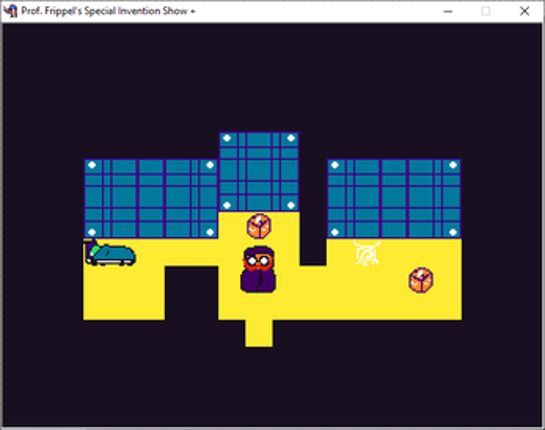Click the orange crate in the right room
This screenshot has height=430, width=545.
421,280
